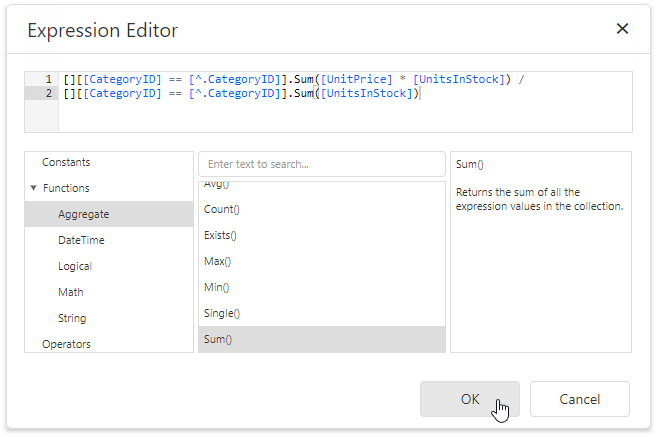Choose Aggregate function category

84,214
